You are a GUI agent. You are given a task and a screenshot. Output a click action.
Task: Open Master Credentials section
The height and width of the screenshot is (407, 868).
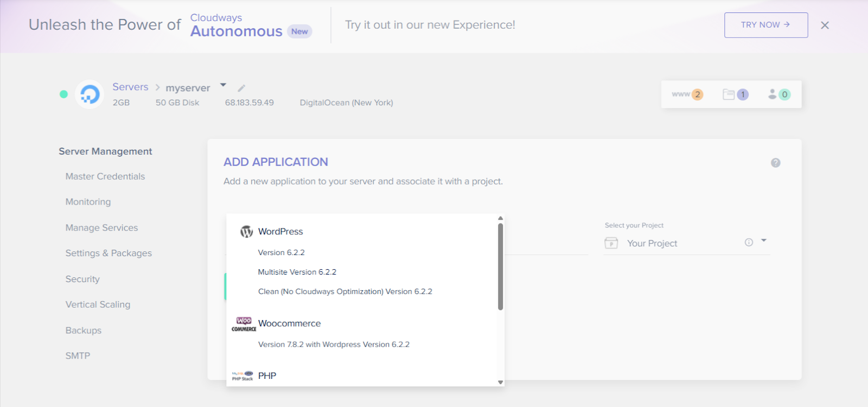pos(105,176)
